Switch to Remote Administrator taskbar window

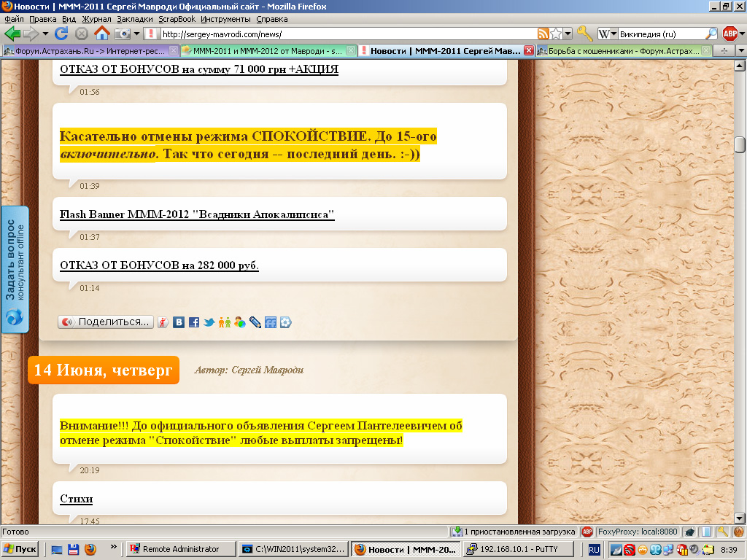(x=181, y=549)
